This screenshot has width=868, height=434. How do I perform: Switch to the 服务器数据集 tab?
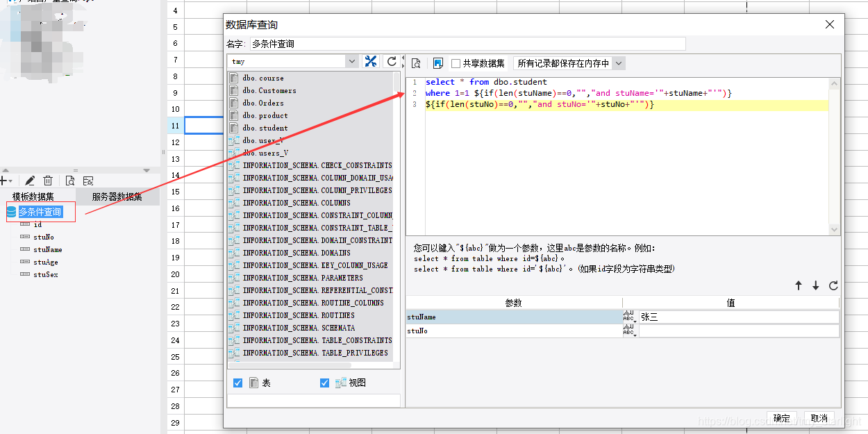[x=117, y=197]
